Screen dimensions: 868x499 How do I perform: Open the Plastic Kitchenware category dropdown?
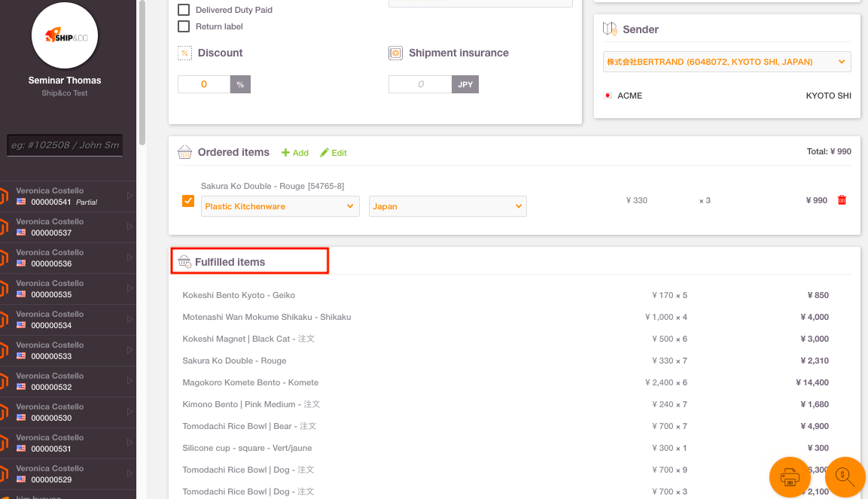280,206
